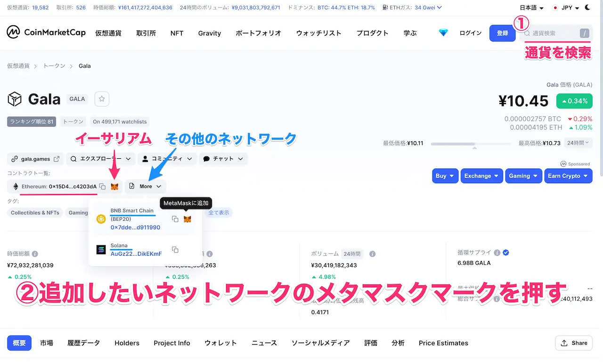Viewport: 603px width, 364px height.
Task: Click the ETH gas pump icon
Action: 386,8
